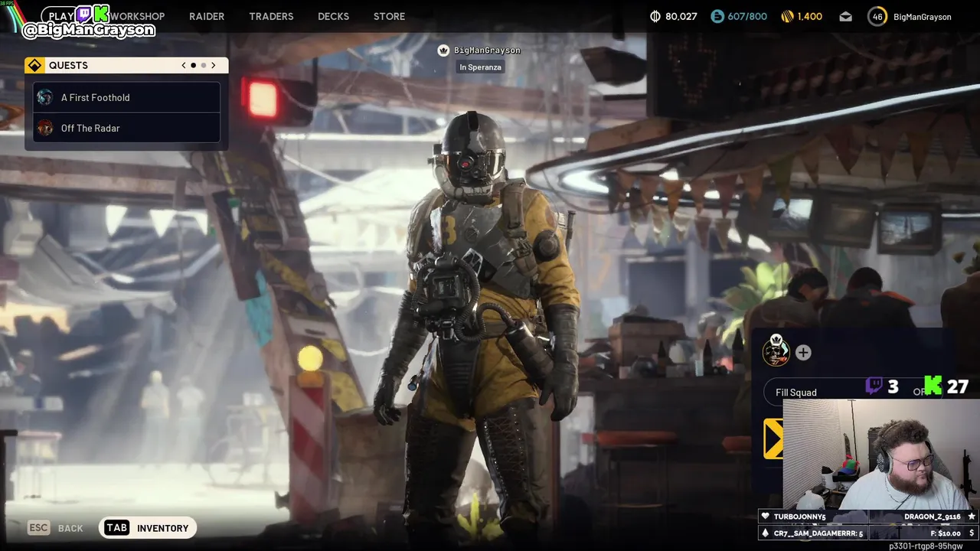Click the 80,027 coin balance
This screenshot has width=980, height=551.
coord(681,16)
